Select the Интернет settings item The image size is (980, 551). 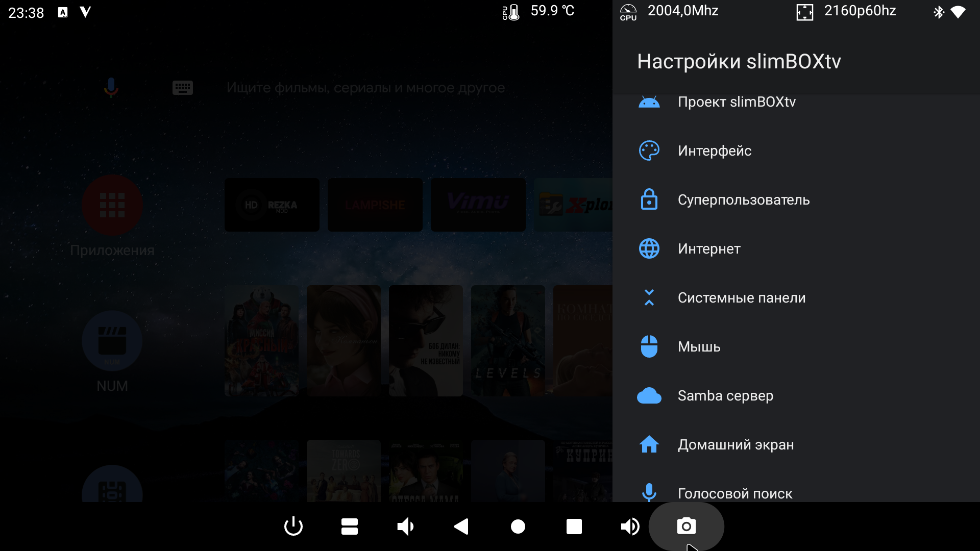point(709,249)
